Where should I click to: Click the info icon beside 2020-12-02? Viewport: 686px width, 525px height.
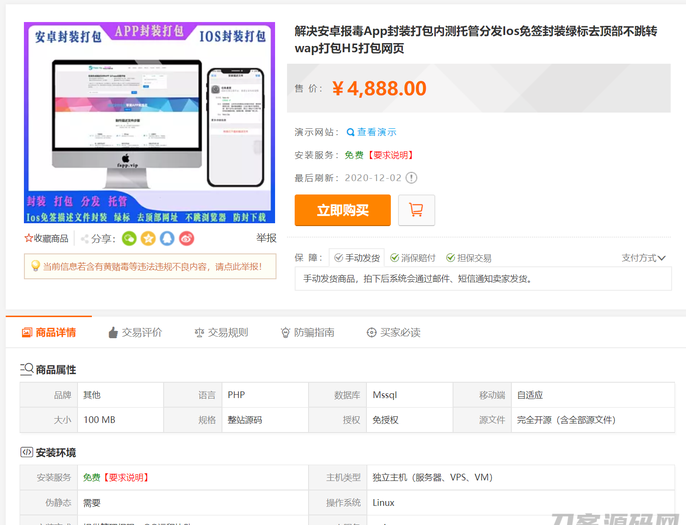pos(411,178)
